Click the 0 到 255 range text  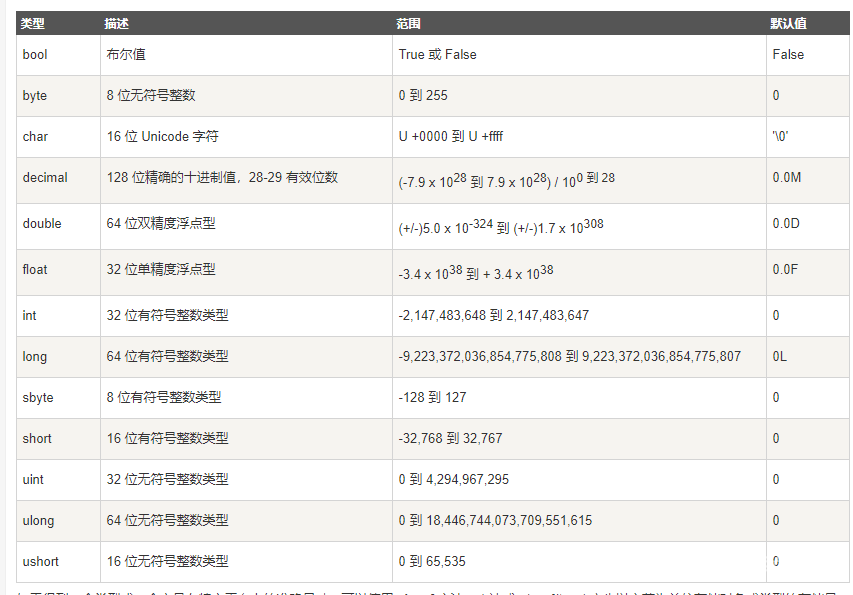click(x=423, y=96)
